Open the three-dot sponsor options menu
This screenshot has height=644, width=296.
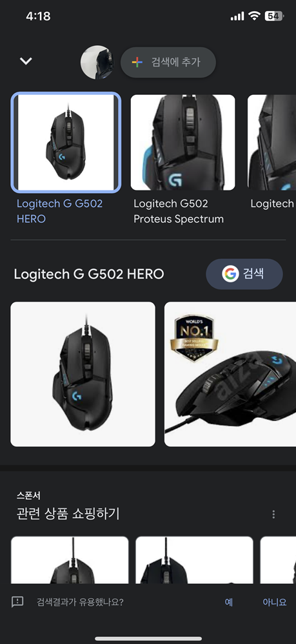[x=273, y=514]
